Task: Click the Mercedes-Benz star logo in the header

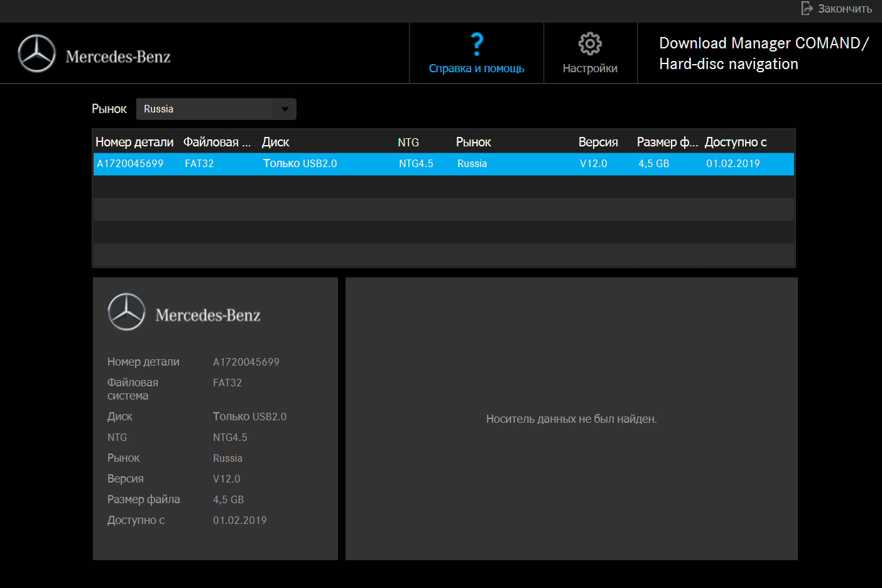Action: pos(36,53)
